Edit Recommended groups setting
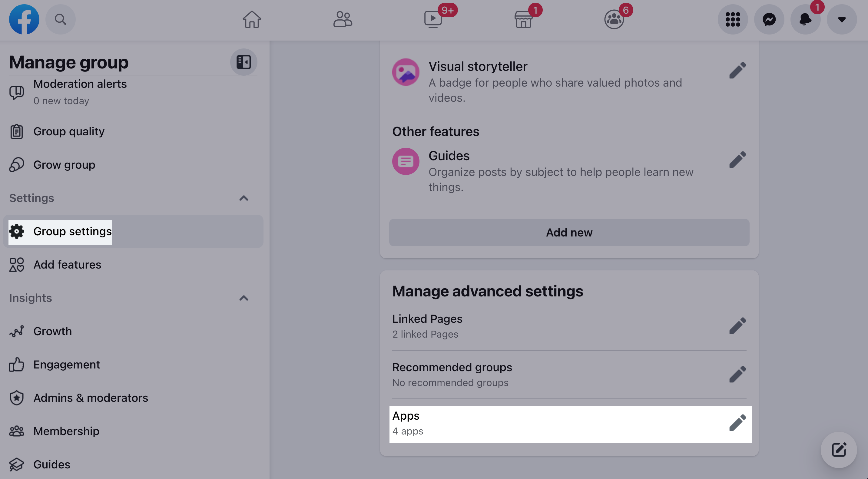The image size is (868, 479). coord(737,374)
